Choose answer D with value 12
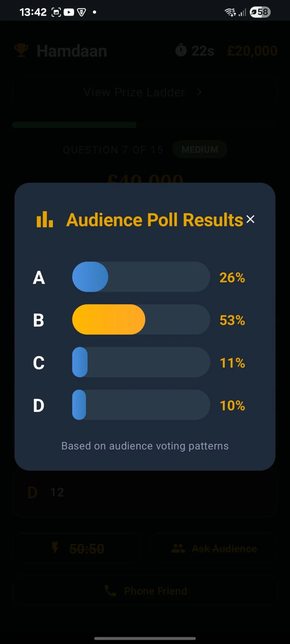290x644 pixels. click(145, 492)
